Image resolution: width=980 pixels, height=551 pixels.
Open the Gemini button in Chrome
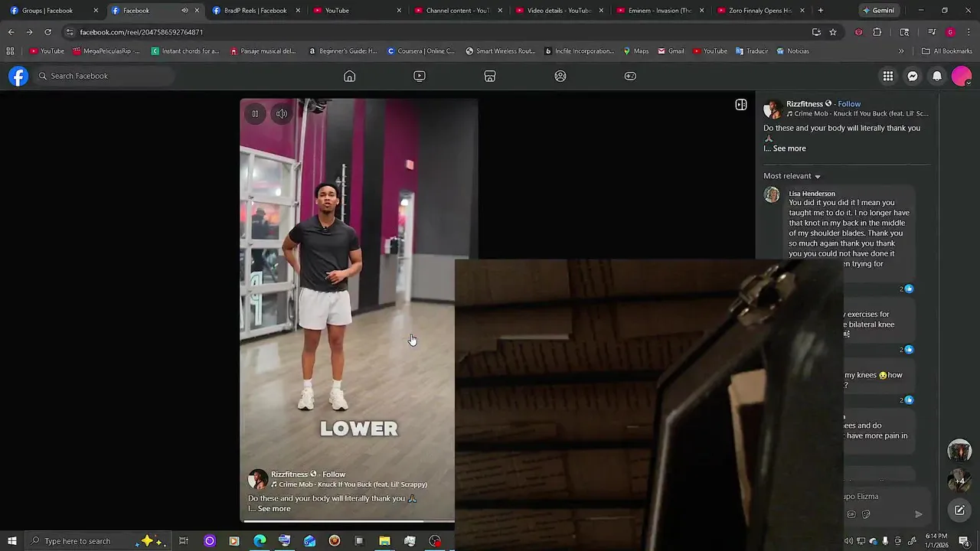(x=878, y=11)
